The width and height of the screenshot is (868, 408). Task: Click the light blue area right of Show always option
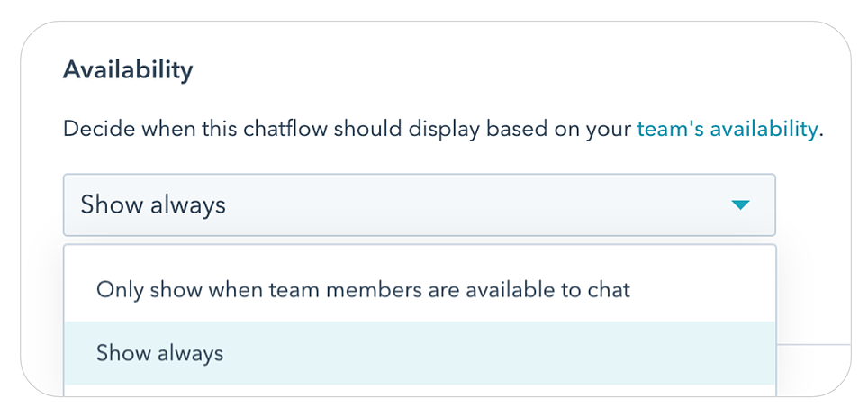click(498, 353)
